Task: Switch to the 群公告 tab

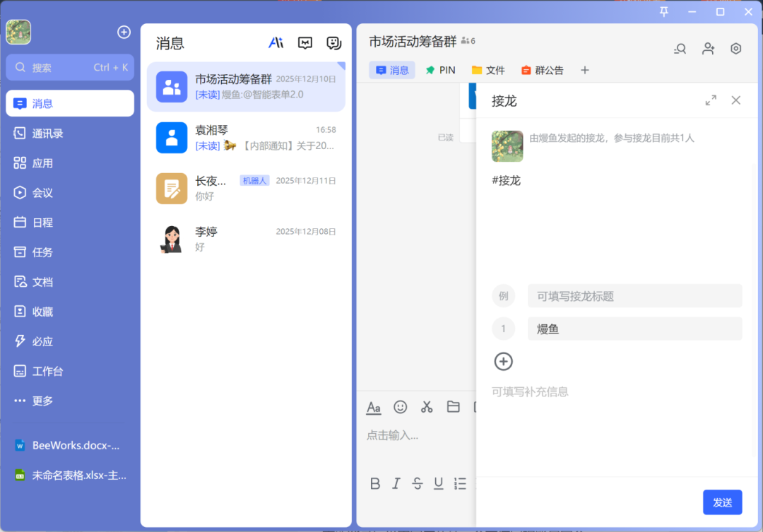Action: pos(542,70)
